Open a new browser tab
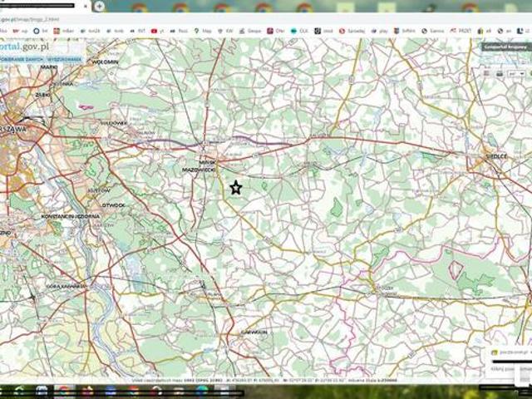 (100, 6)
